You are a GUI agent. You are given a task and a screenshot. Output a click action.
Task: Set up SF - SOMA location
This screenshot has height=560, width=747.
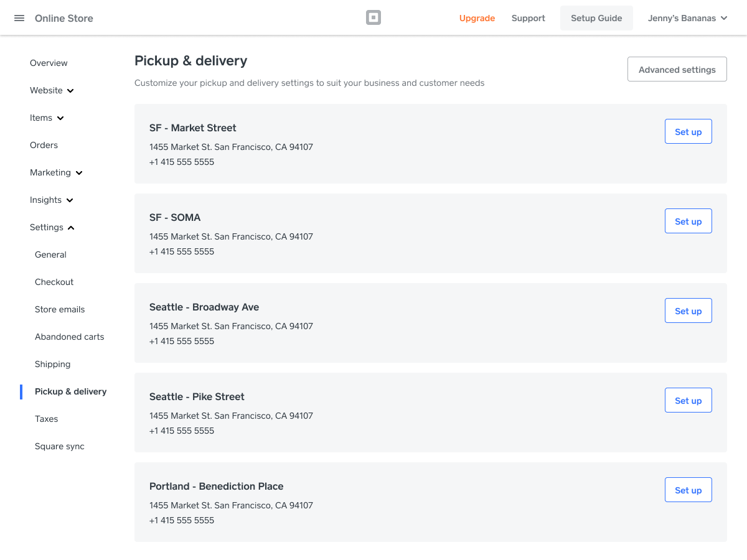(x=688, y=221)
